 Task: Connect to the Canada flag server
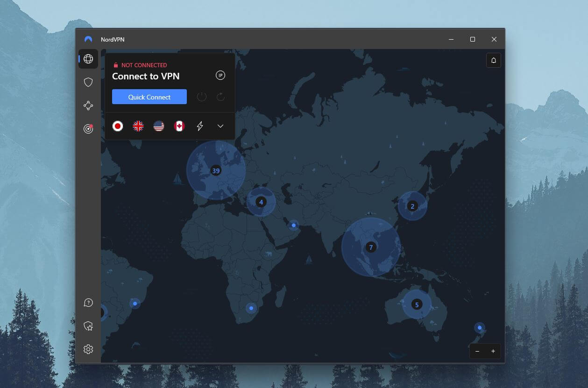179,126
